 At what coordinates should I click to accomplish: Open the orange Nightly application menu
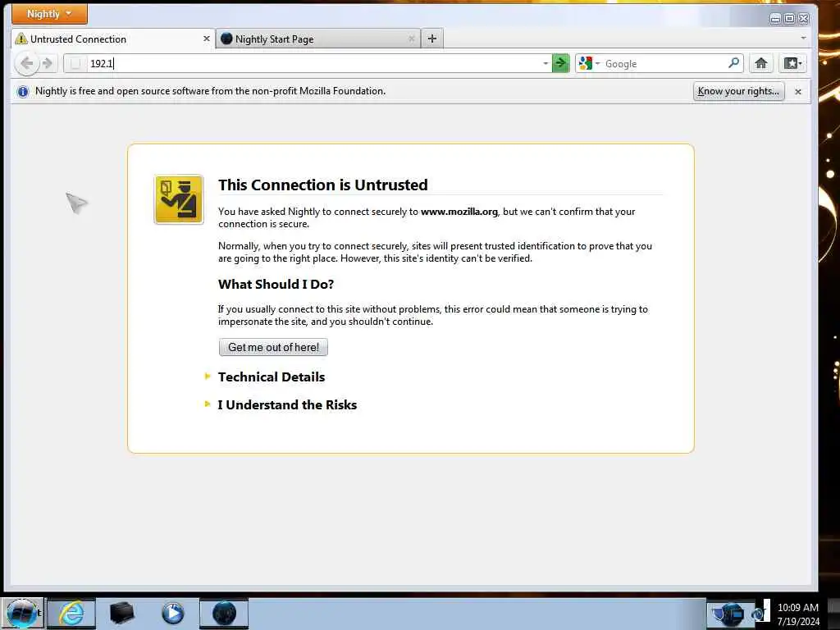[x=49, y=14]
